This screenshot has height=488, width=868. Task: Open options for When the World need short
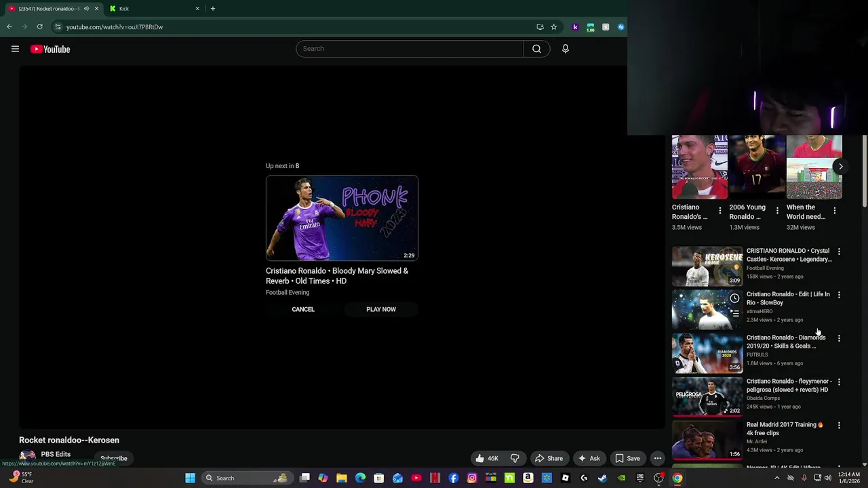point(835,211)
